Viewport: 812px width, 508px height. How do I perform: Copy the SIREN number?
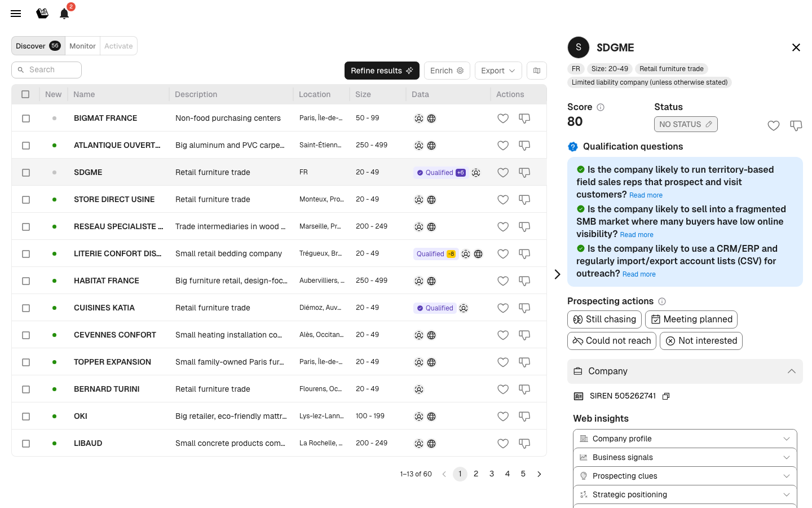pos(666,396)
